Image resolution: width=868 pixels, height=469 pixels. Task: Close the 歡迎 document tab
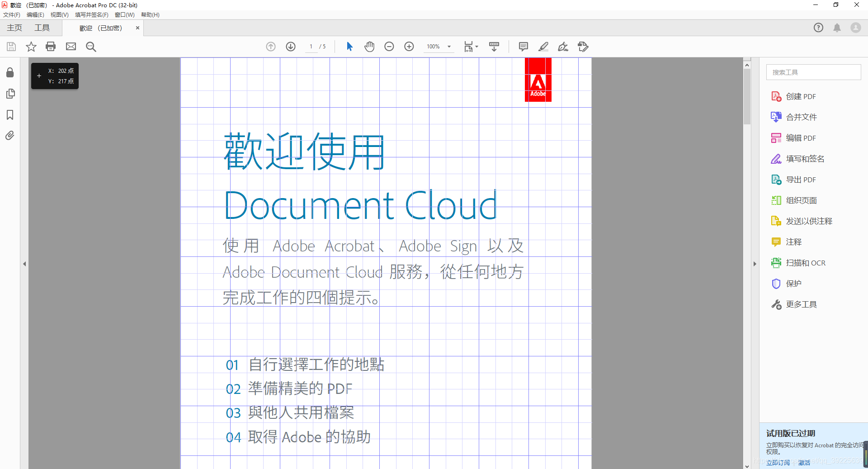(x=137, y=28)
